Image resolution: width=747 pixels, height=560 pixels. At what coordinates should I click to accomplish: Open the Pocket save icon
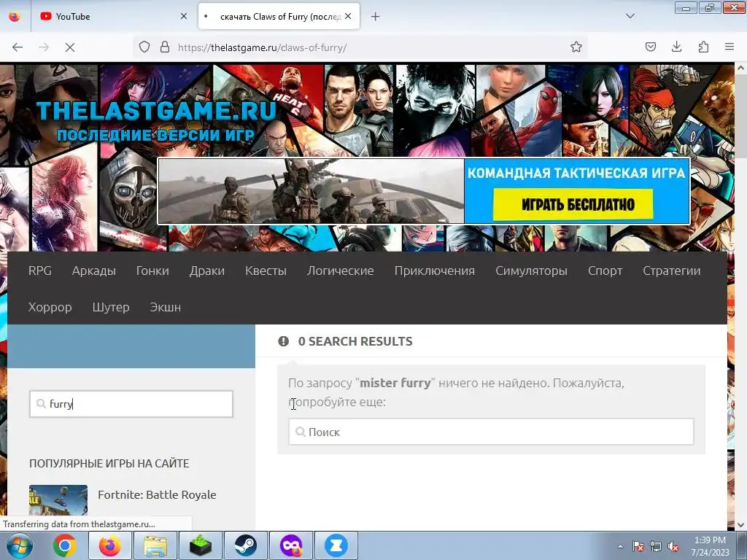650,47
